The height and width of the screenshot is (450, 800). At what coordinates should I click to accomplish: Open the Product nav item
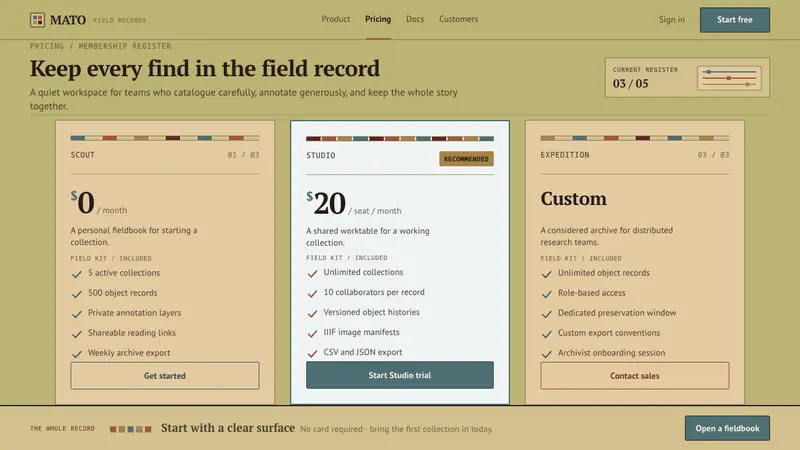[x=336, y=19]
